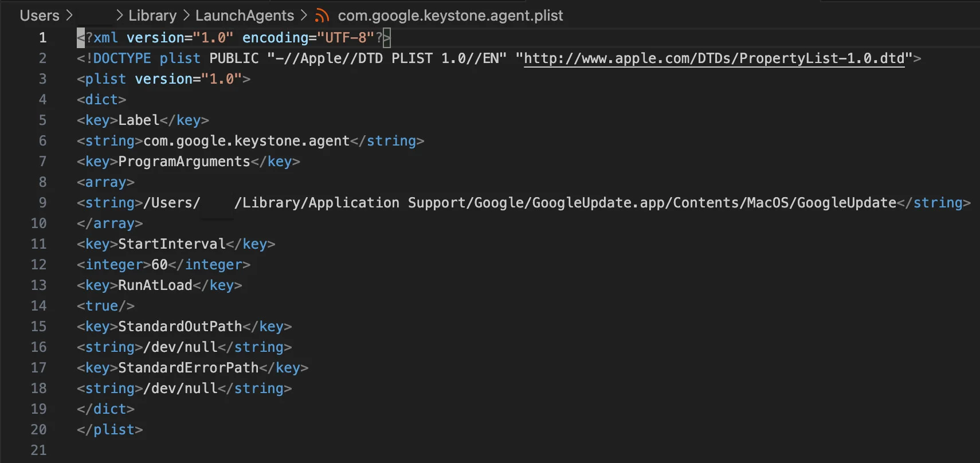Expand chevron right after Users breadcrumb
Image resolution: width=980 pixels, height=463 pixels.
(x=69, y=15)
